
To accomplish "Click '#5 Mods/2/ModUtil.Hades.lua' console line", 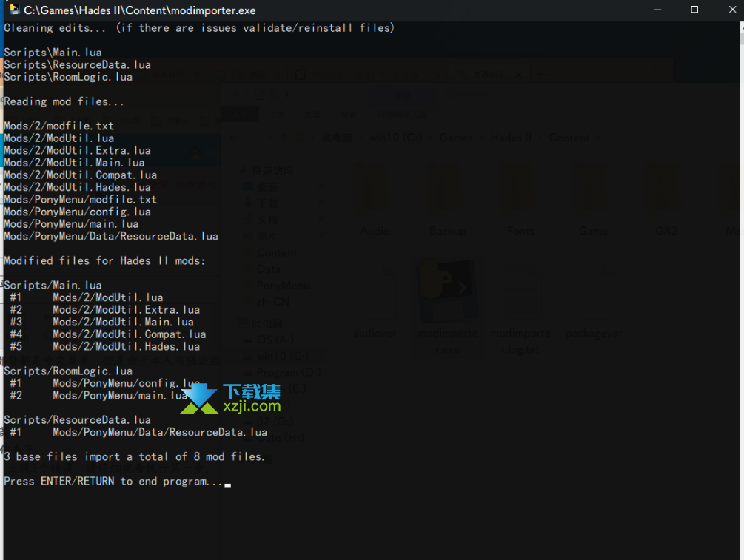I will coord(105,347).
